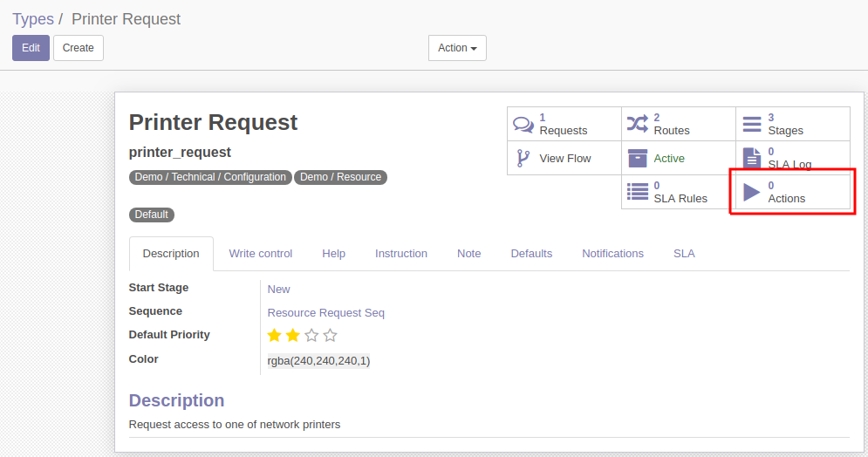The image size is (868, 457).
Task: Switch to the Write control tab
Action: pos(260,254)
